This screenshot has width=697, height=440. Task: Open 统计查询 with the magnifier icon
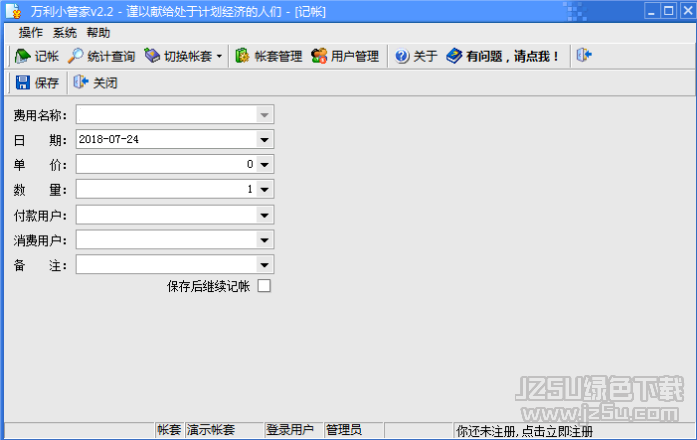pyautogui.click(x=75, y=56)
